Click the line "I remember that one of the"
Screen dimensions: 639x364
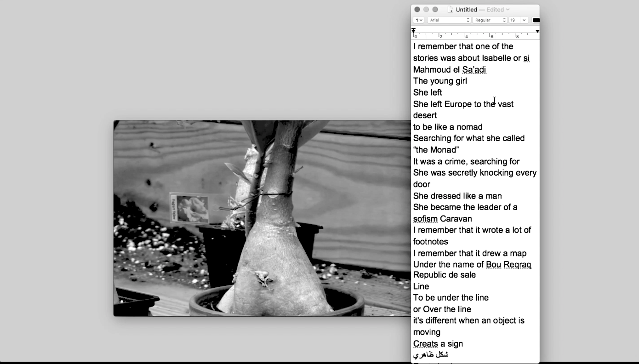(x=463, y=46)
